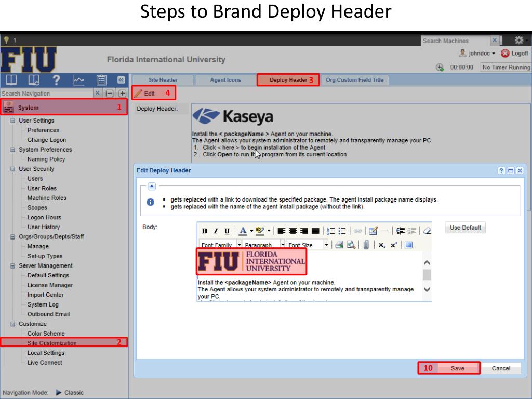The image size is (532, 399).
Task: Click the Search Machines field
Action: tap(456, 41)
